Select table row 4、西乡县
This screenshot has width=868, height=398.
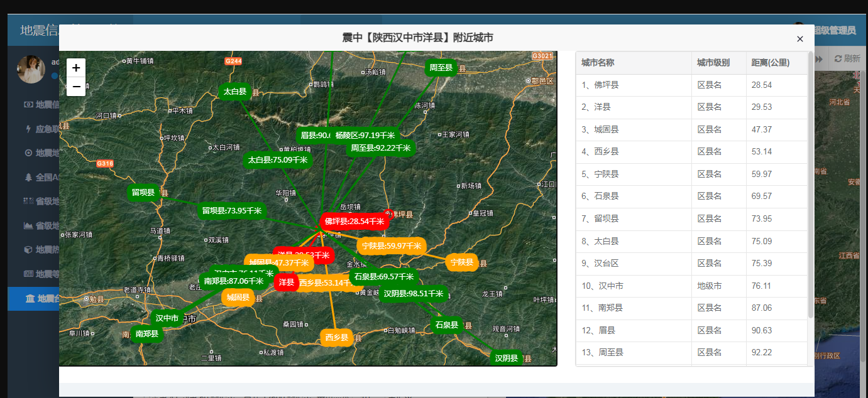[x=691, y=152]
